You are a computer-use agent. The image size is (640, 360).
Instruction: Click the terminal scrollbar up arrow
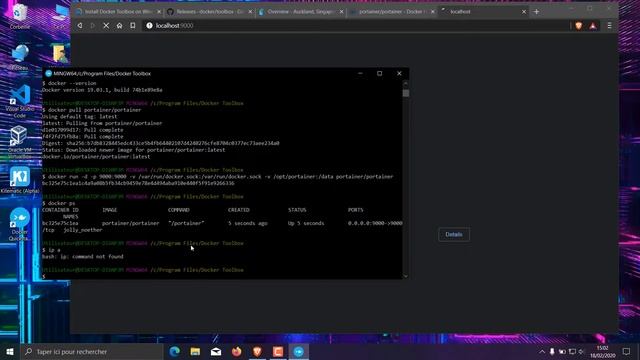(x=405, y=83)
